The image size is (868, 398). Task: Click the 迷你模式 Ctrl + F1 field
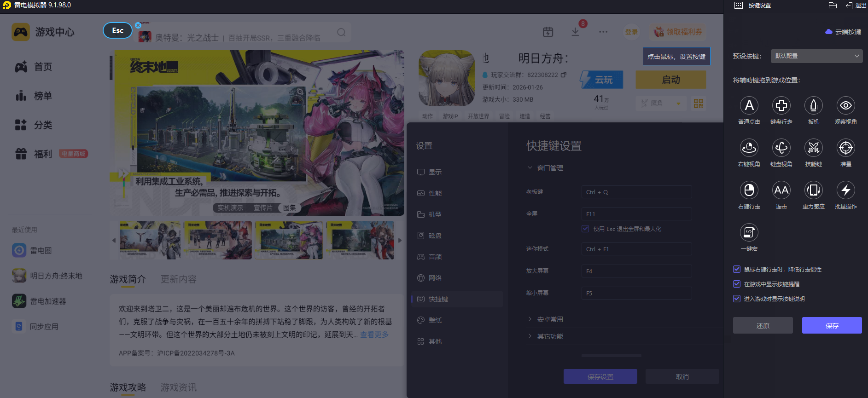tap(636, 249)
